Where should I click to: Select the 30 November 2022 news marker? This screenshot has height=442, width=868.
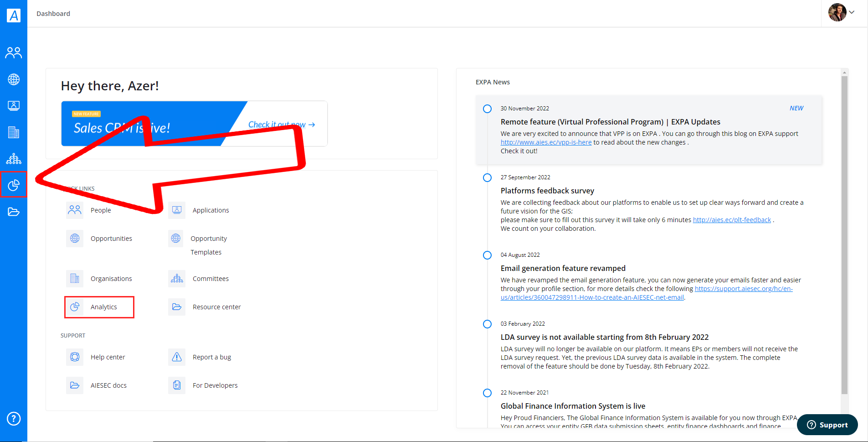click(x=487, y=109)
